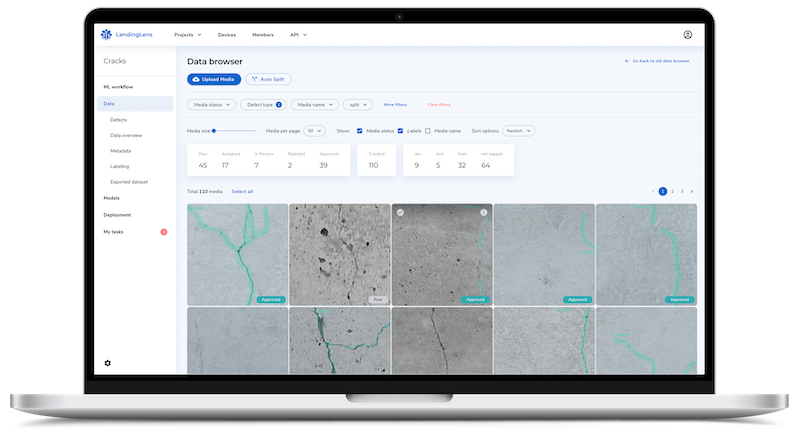Click the not tagged count 64
800x434 pixels.
click(486, 165)
